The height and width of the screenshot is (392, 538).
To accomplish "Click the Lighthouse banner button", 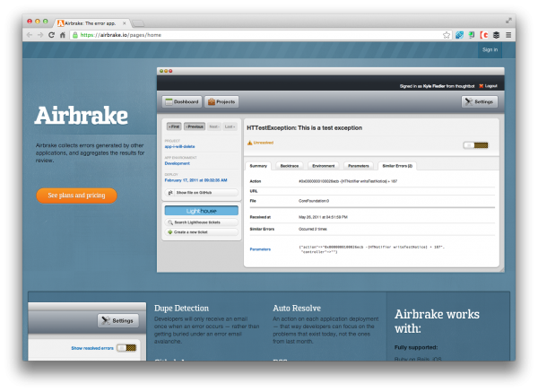I will 202,211.
